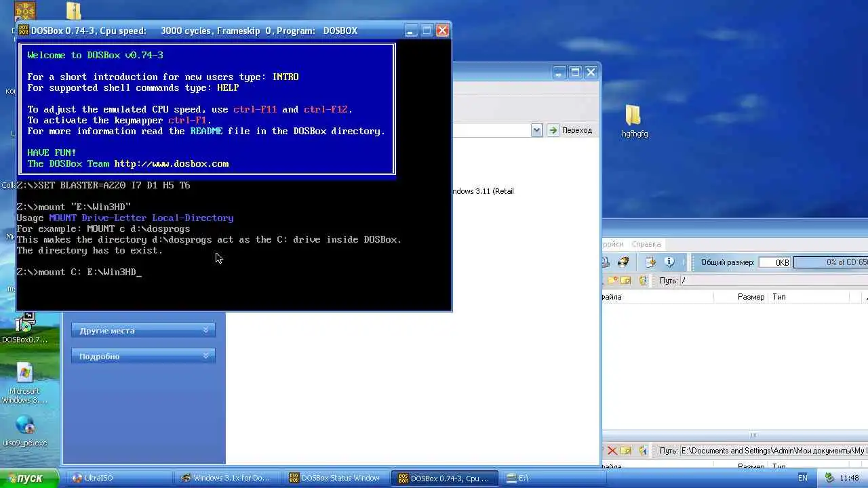This screenshot has width=868, height=488.
Task: Click the Общий размер 0KB field
Action: point(774,262)
